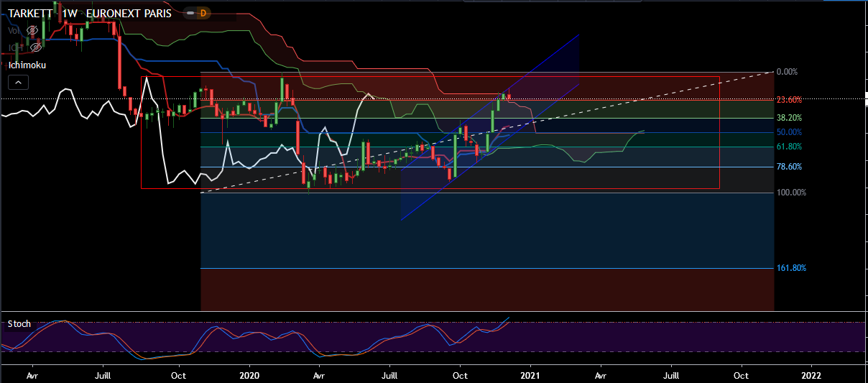Click the orange D delayed-data badge
868x383 pixels.
(203, 13)
